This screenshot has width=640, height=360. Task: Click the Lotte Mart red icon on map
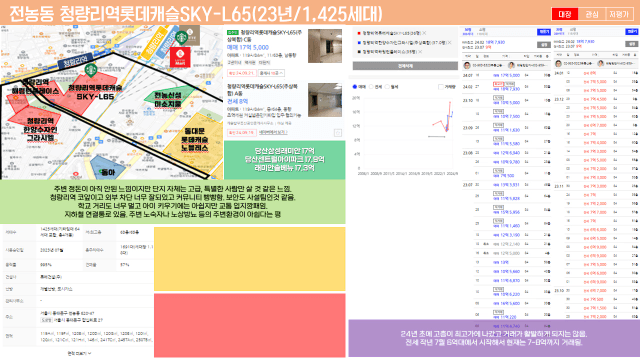click(x=180, y=57)
